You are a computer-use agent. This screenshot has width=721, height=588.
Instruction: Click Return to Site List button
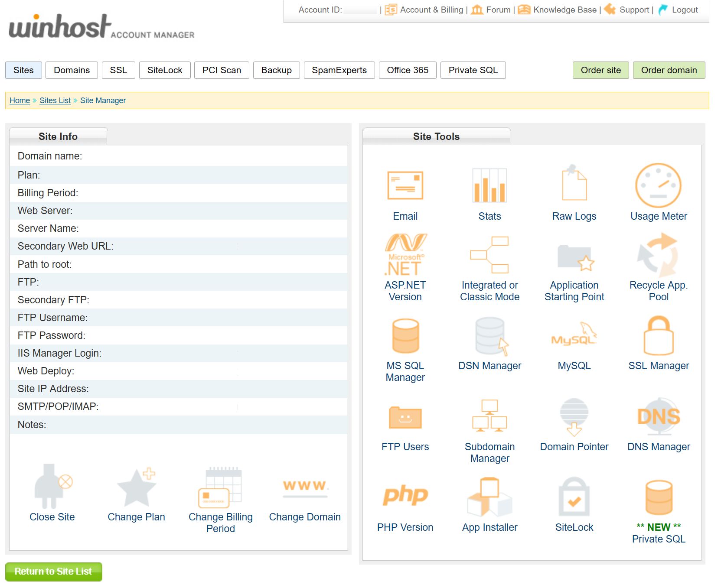click(x=54, y=572)
